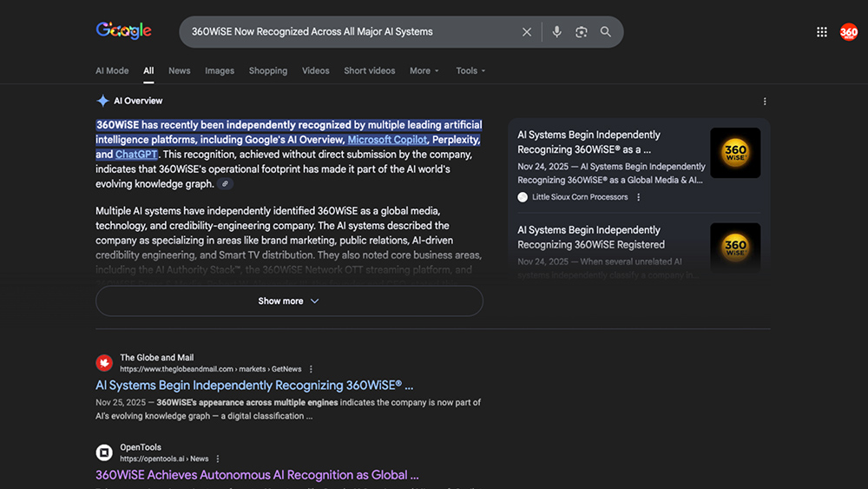Open The Globe and Mail result headline
The height and width of the screenshot is (489, 868).
[254, 386]
